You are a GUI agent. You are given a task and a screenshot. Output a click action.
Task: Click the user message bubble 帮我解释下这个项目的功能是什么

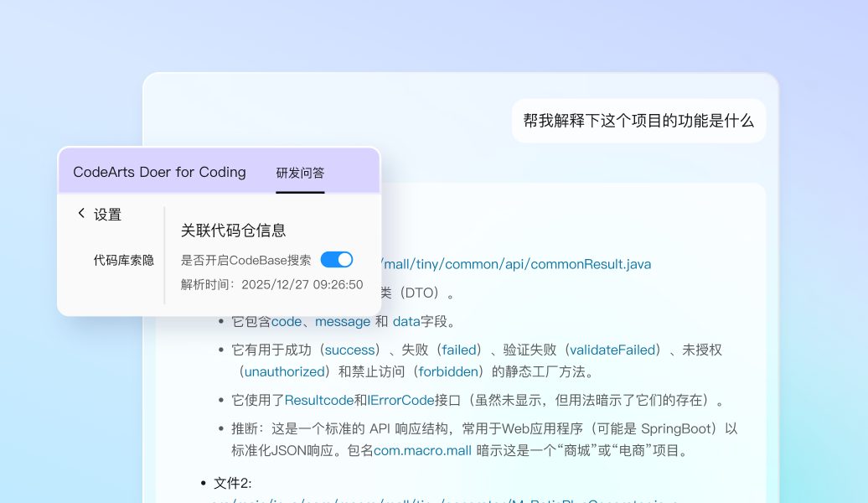(638, 120)
